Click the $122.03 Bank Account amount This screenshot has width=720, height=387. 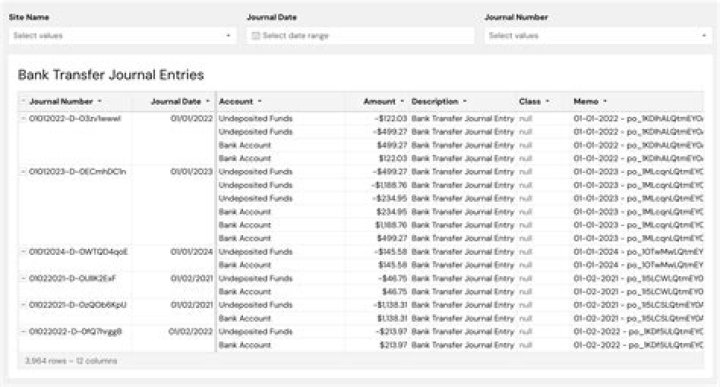pyautogui.click(x=393, y=158)
